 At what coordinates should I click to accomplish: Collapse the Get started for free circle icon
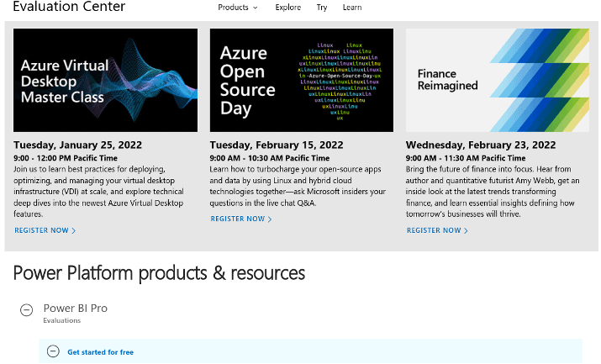click(x=53, y=351)
